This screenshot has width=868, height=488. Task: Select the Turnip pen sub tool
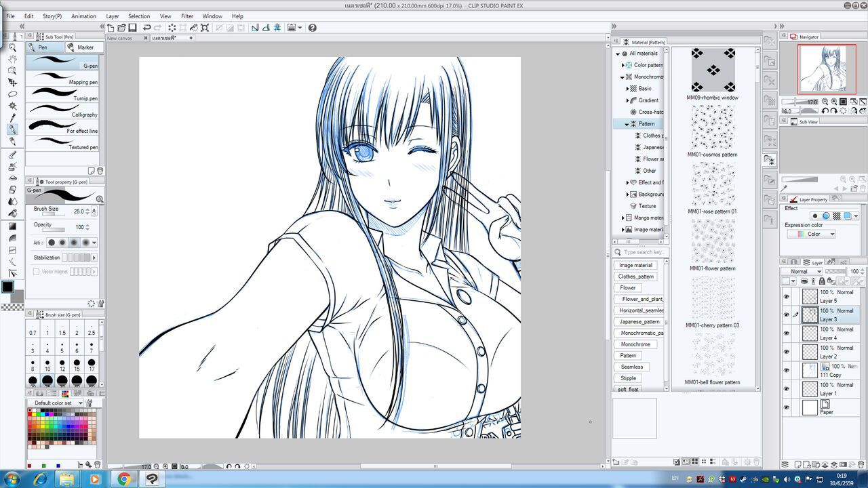click(62, 94)
